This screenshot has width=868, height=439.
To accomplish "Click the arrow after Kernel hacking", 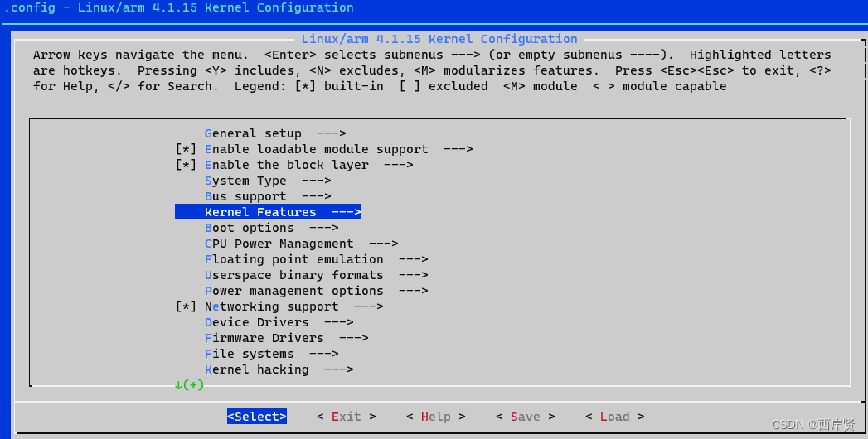I will pyautogui.click(x=339, y=369).
